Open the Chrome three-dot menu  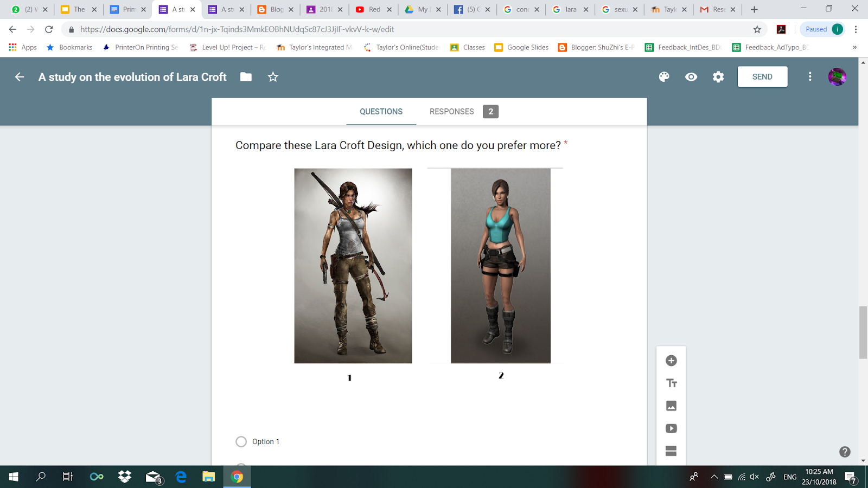tap(856, 29)
